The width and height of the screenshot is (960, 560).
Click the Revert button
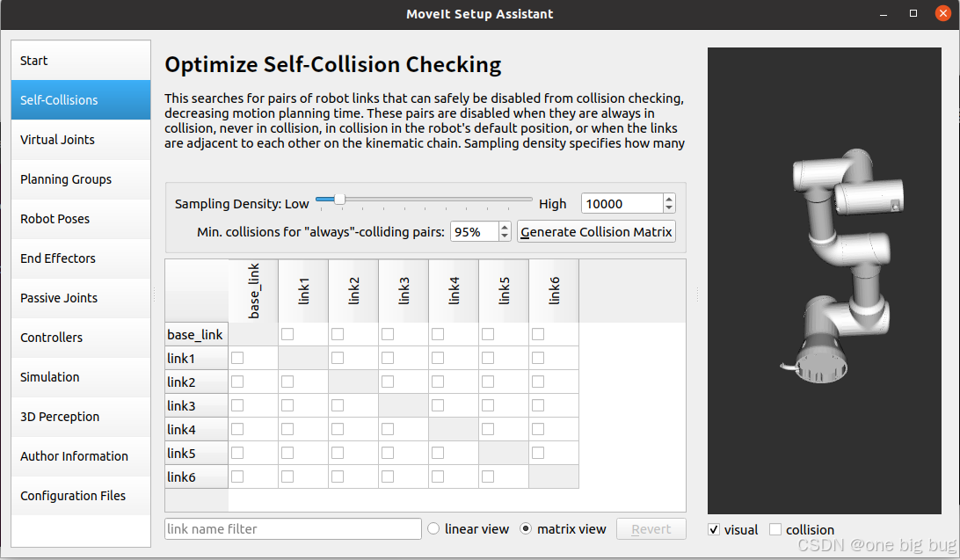pos(651,529)
